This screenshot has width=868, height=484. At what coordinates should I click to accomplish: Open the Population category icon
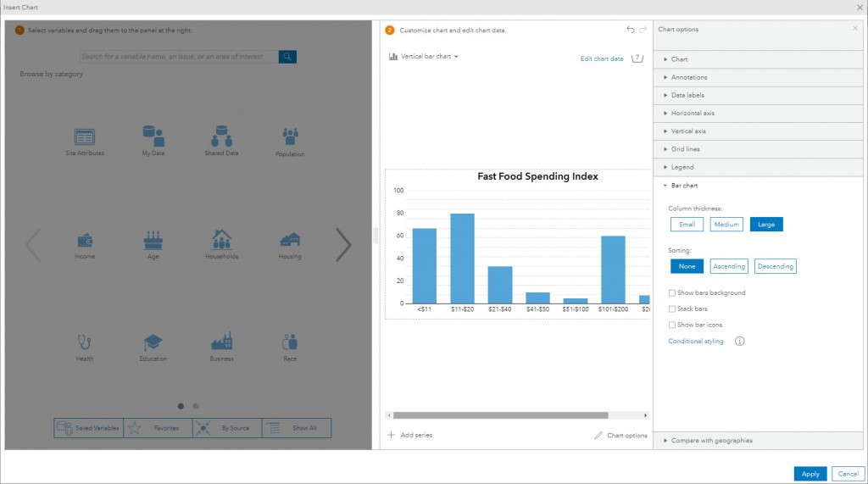[x=290, y=136]
